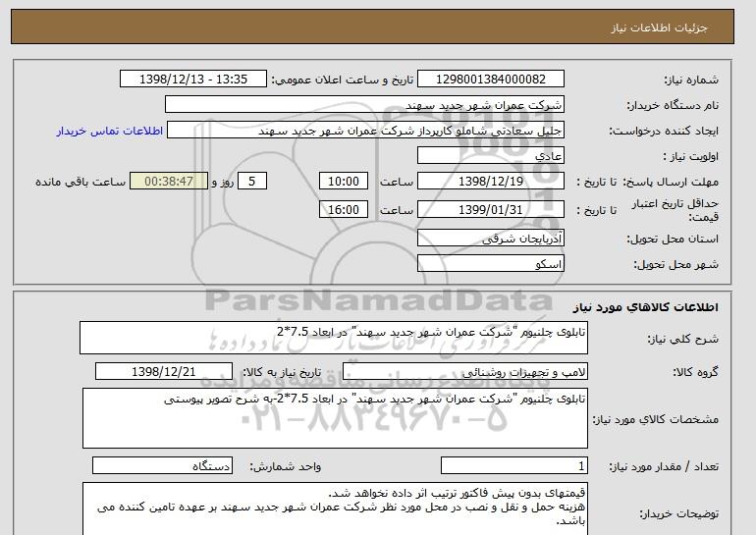This screenshot has width=756, height=535.
Task: Select the public announcement date field 1398/12/13 - 13:35
Action: [192, 80]
